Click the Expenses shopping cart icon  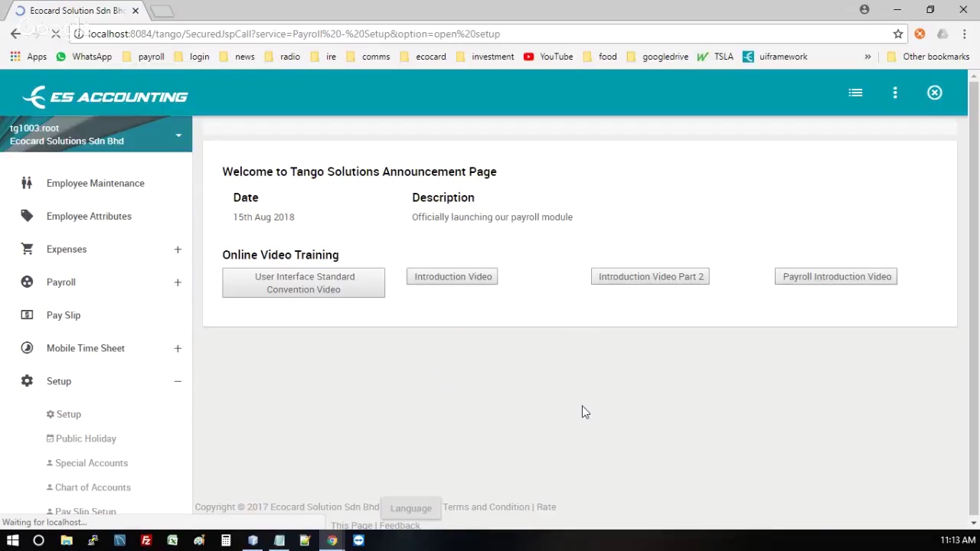point(27,249)
